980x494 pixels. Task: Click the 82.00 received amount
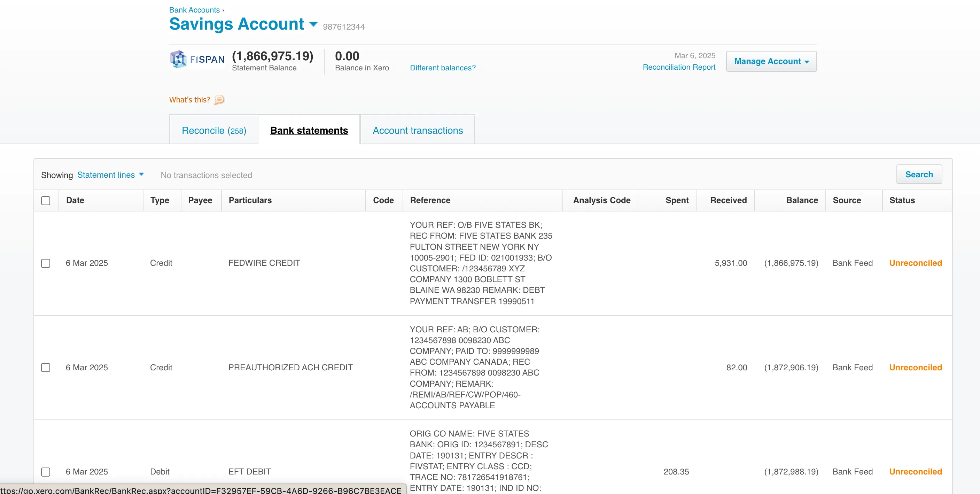click(737, 367)
